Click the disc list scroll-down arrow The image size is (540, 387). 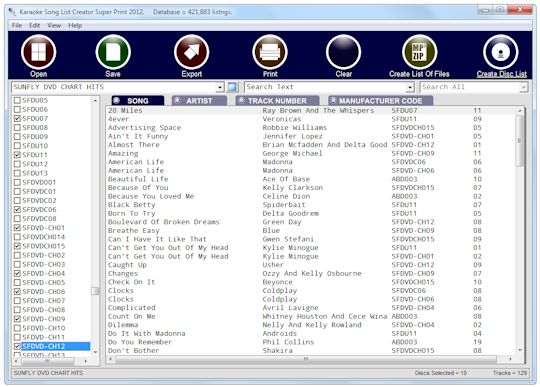[x=95, y=352]
